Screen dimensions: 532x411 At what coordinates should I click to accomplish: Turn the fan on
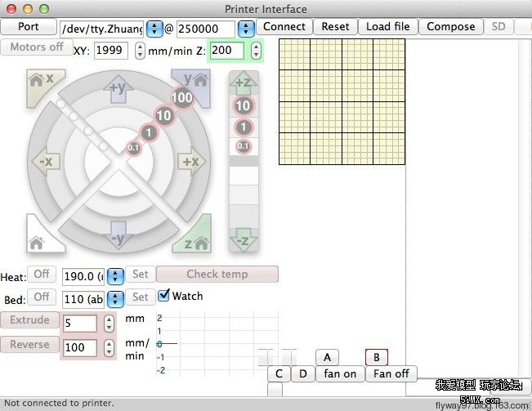tap(340, 373)
